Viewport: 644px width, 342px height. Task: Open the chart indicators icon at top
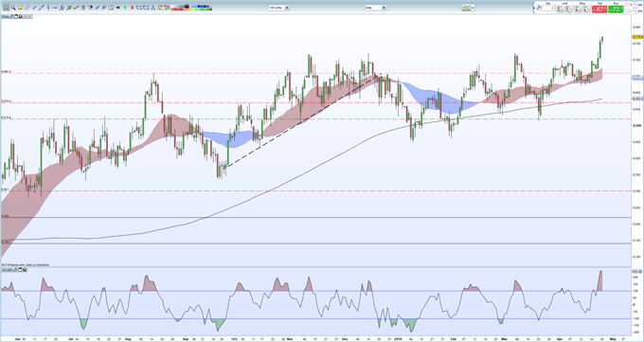coord(160,8)
